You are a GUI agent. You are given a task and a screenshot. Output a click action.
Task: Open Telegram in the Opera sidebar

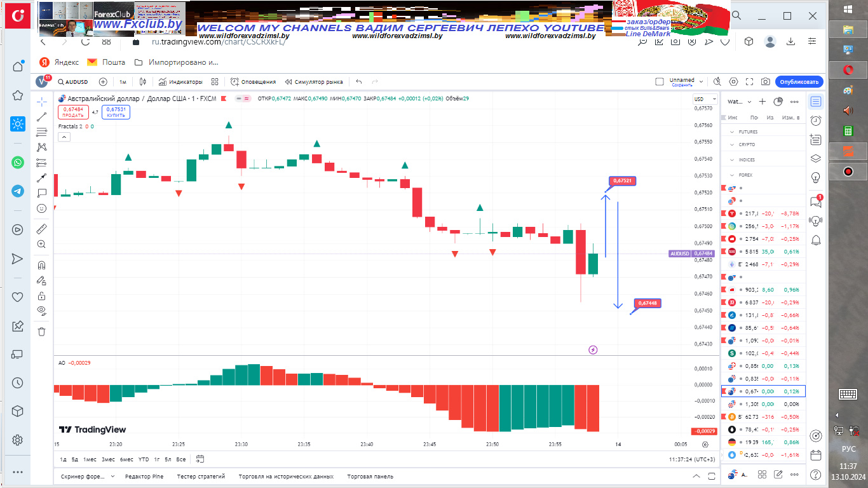point(18,191)
